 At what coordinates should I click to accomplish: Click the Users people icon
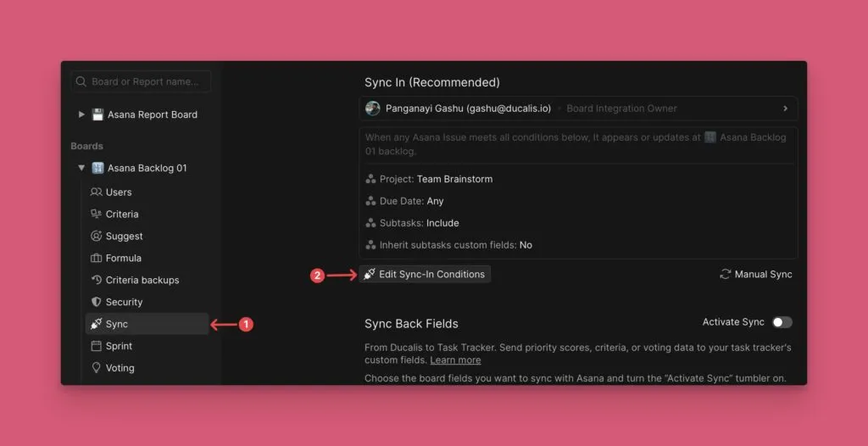click(x=97, y=192)
